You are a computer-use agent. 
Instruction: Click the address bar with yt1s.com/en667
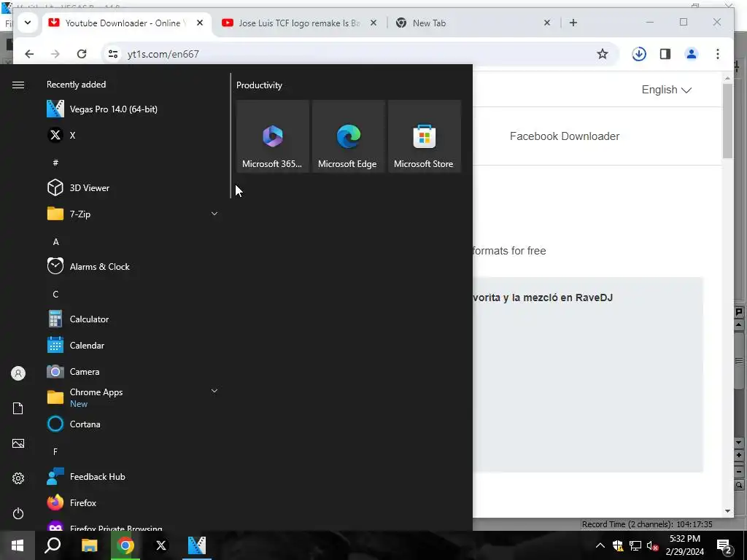pos(360,54)
